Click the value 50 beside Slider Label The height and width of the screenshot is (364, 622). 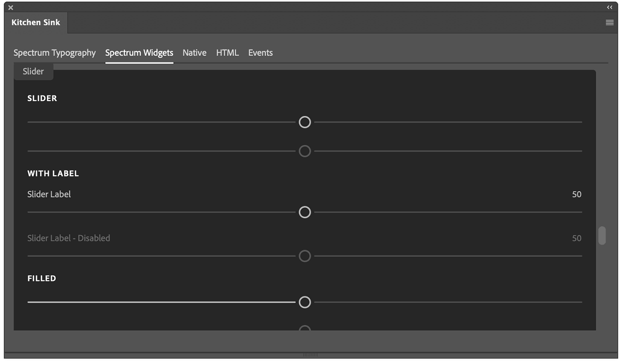click(x=577, y=194)
